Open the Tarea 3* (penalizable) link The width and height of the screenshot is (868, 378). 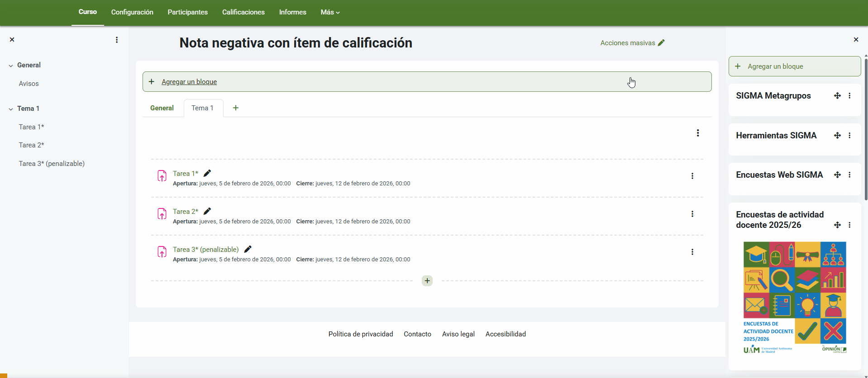coord(206,250)
